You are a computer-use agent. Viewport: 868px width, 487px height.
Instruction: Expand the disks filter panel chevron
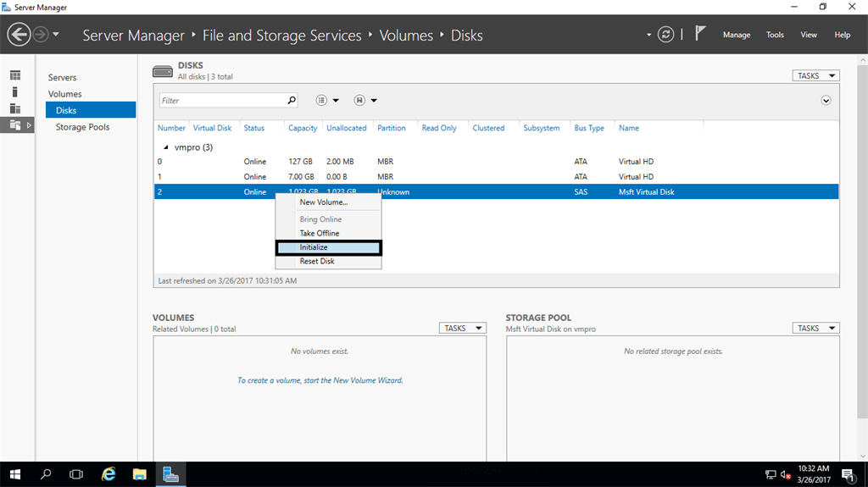826,100
